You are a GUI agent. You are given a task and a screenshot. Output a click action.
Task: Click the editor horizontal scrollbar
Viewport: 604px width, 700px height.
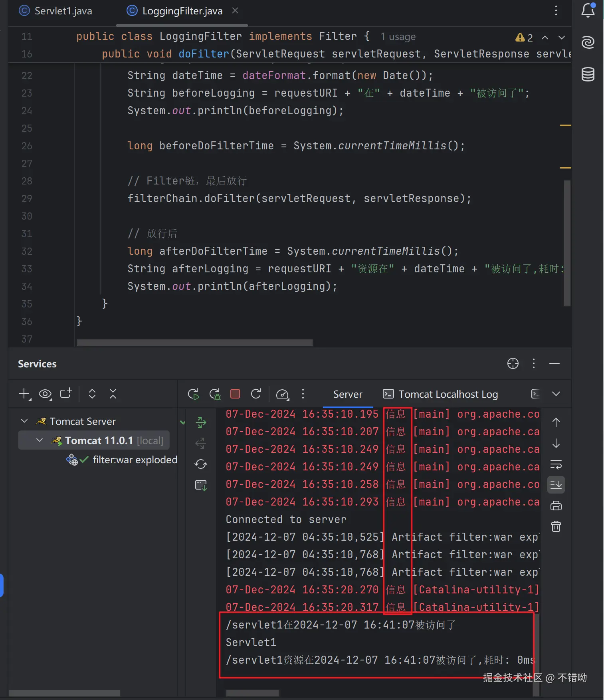[195, 343]
